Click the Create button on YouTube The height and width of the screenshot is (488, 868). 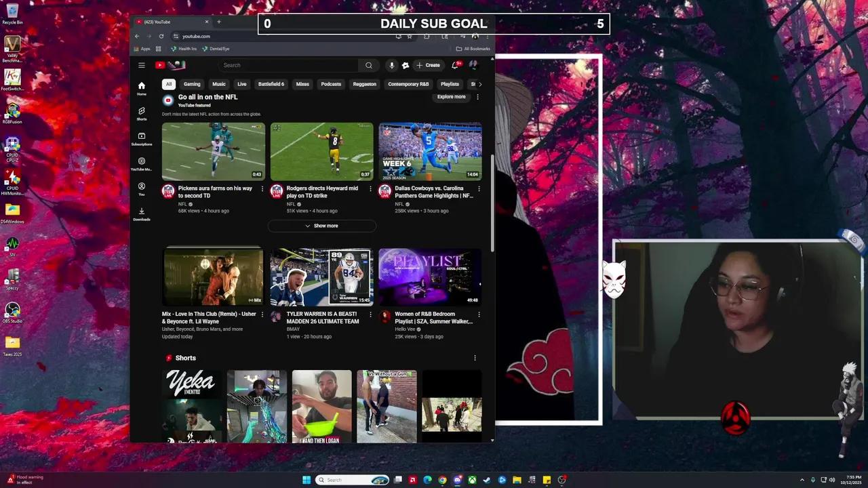click(x=429, y=65)
